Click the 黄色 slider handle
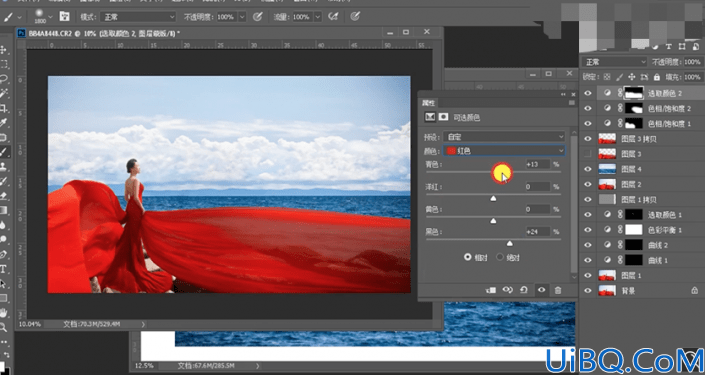The width and height of the screenshot is (705, 375). [493, 221]
